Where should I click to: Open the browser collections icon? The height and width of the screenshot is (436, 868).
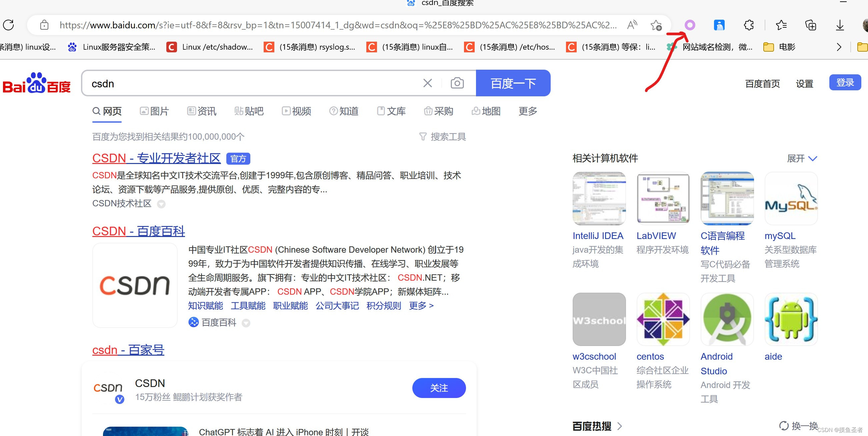click(810, 25)
